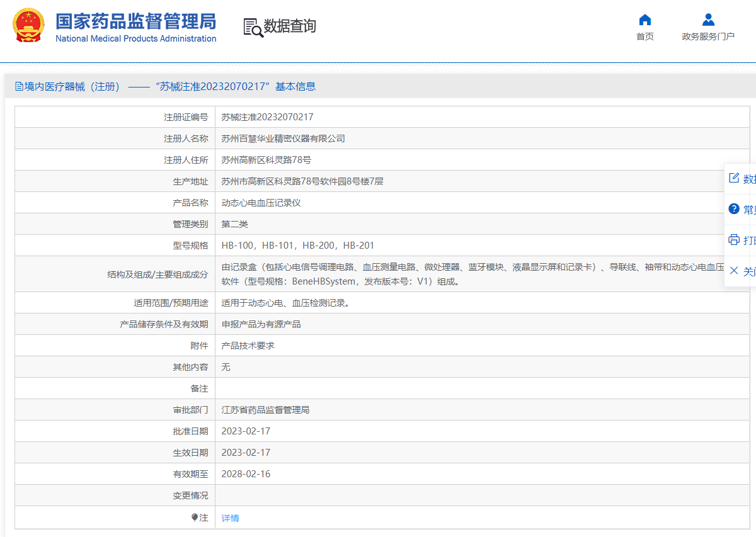Click the 政务服务门户 menu label

point(708,37)
